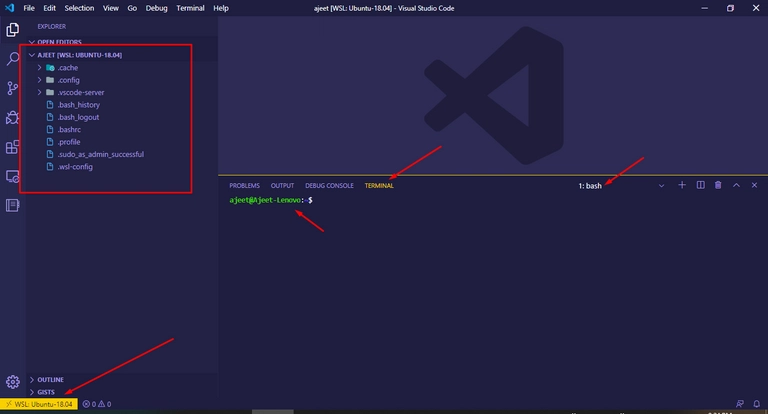This screenshot has width=768, height=414.
Task: Expand the .vscode-server folder chevron
Action: tap(39, 92)
